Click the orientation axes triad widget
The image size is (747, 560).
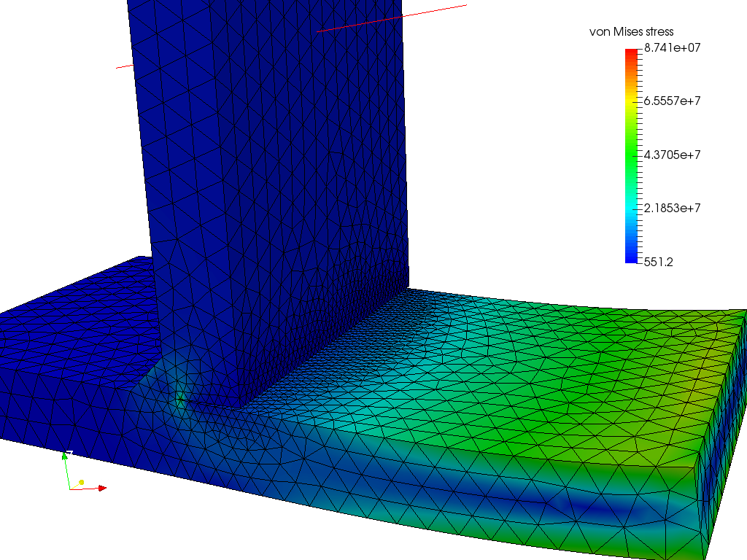click(x=84, y=470)
